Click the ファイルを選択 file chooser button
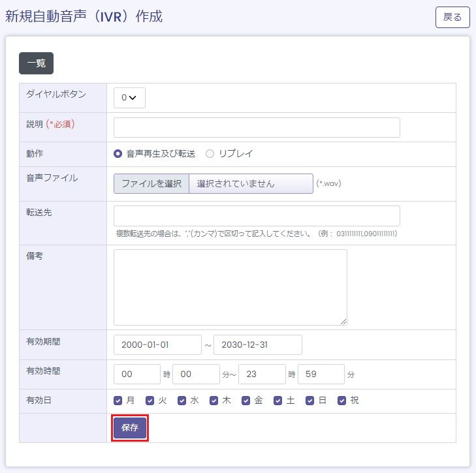476x473 pixels. pos(151,184)
